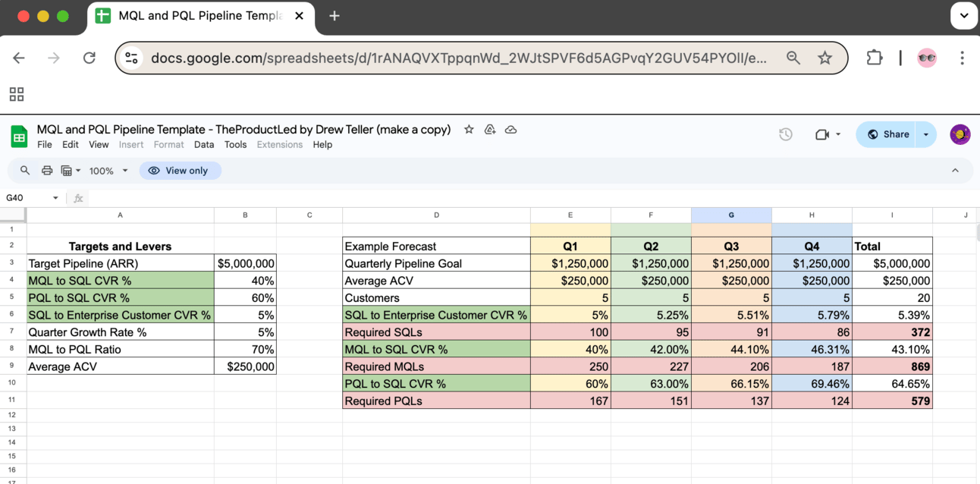980x484 pixels.
Task: Select the MQL and PQL Pipeline browser tab
Action: (200, 16)
